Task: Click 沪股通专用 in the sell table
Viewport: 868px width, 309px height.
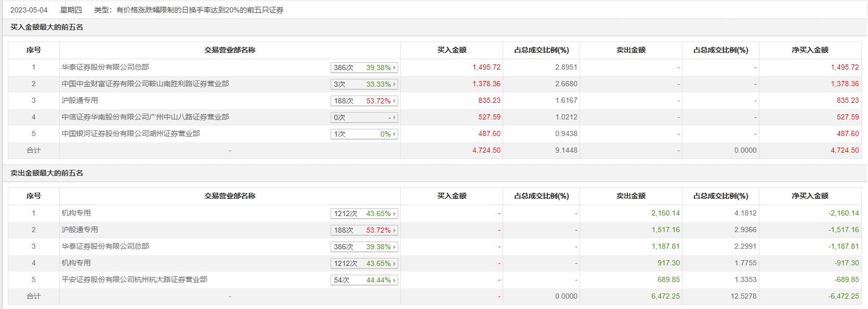Action: (x=80, y=230)
